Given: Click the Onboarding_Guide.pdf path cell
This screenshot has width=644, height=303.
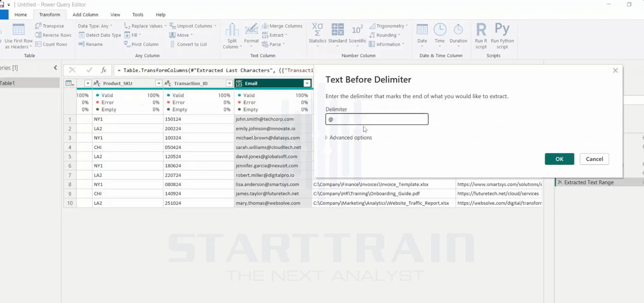Looking at the screenshot, I should [384, 194].
